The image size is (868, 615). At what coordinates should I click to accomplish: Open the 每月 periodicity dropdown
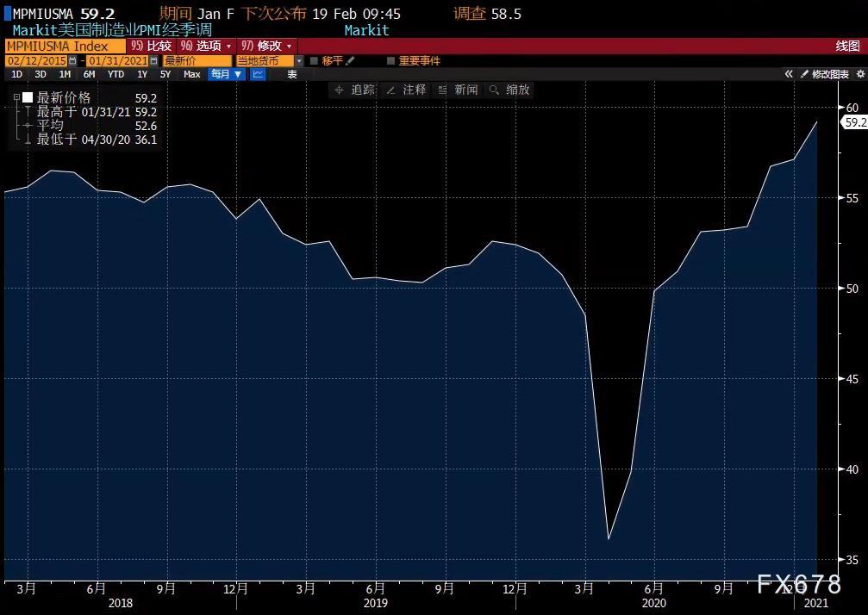tap(227, 74)
